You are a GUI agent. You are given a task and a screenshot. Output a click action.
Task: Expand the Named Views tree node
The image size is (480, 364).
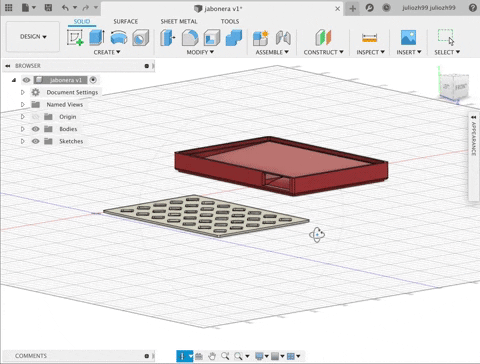[22, 105]
